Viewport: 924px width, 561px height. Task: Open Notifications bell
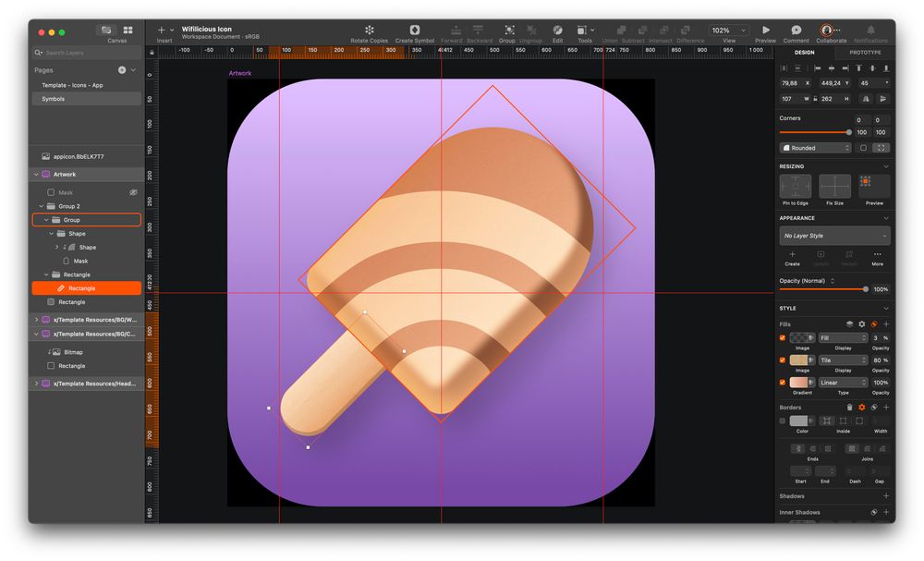point(870,30)
